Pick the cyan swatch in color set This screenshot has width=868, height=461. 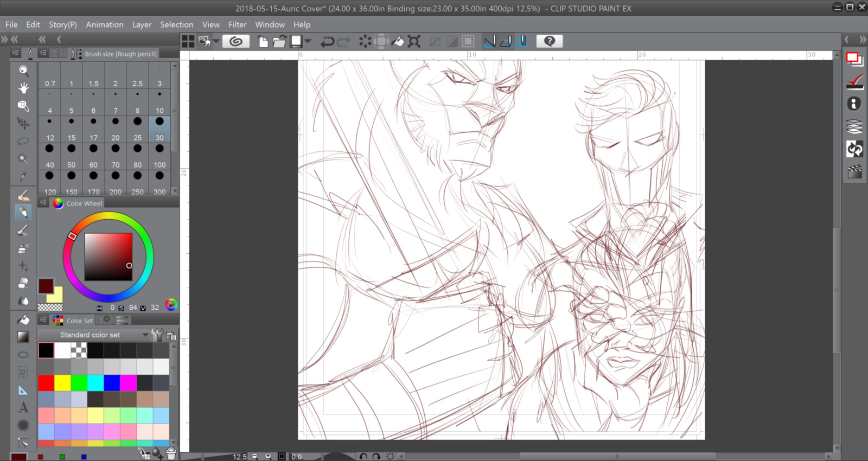pos(95,383)
